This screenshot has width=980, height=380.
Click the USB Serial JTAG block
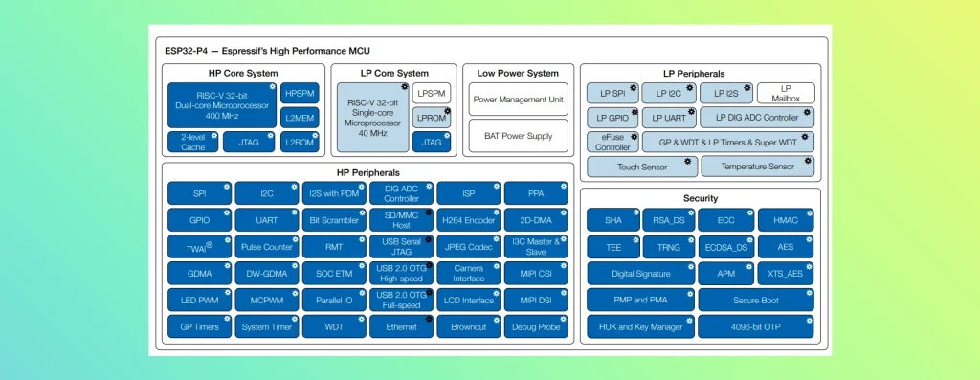[401, 247]
